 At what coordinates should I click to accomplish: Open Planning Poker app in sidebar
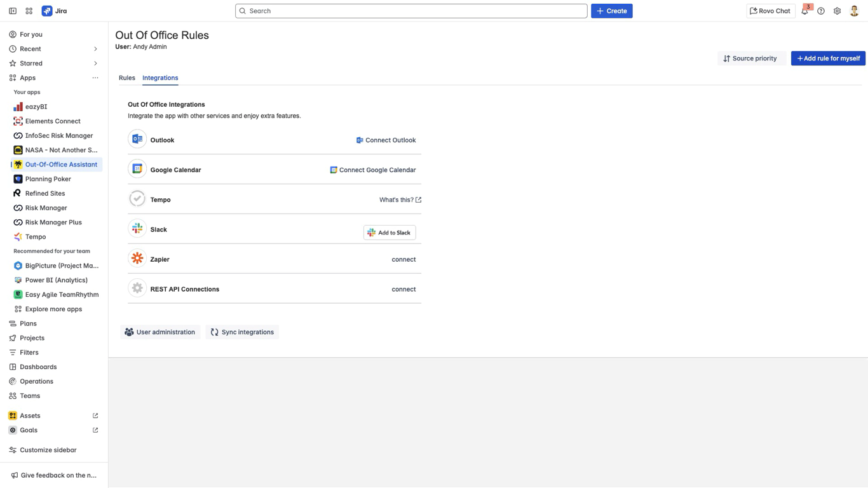(x=48, y=179)
